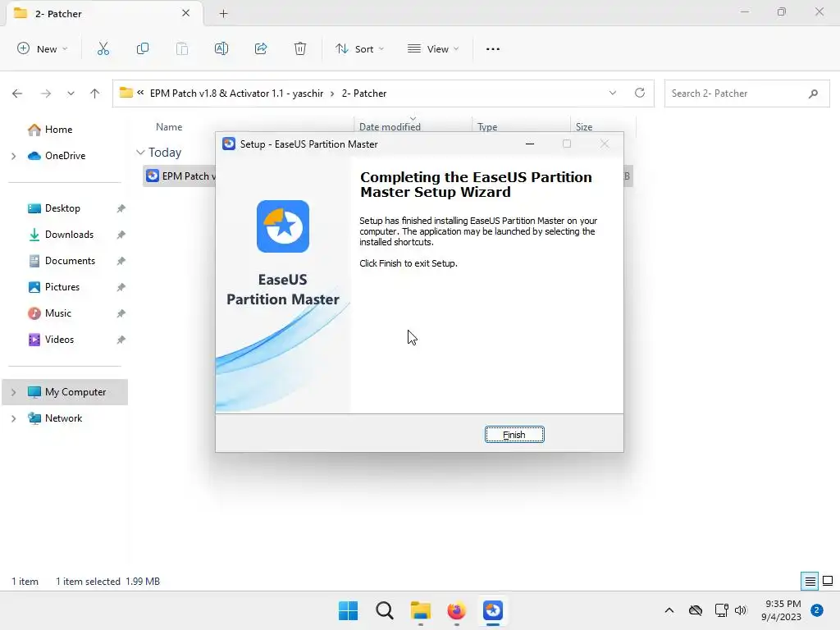Viewport: 840px width, 630px height.
Task: Click the Share icon in toolbar
Action: coord(261,48)
